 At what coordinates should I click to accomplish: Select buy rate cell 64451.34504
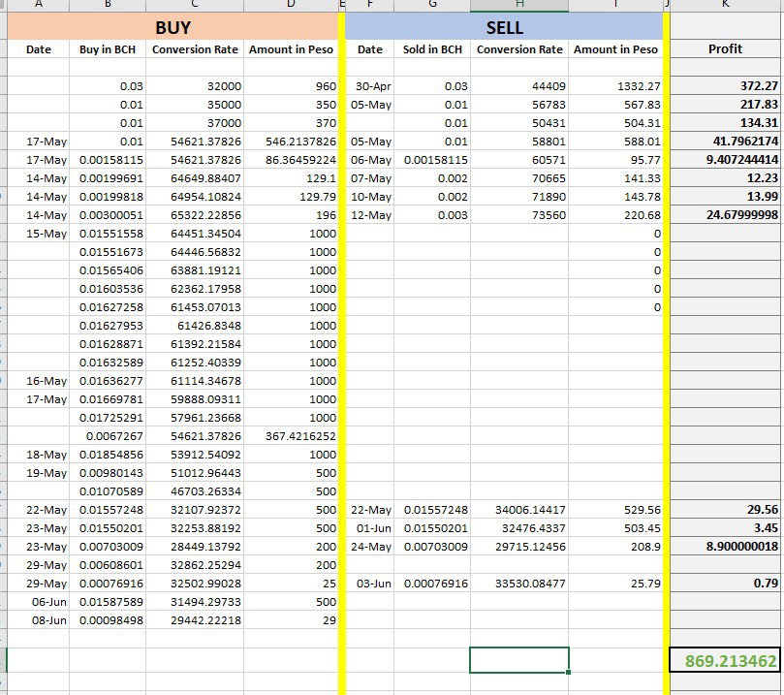[x=195, y=234]
